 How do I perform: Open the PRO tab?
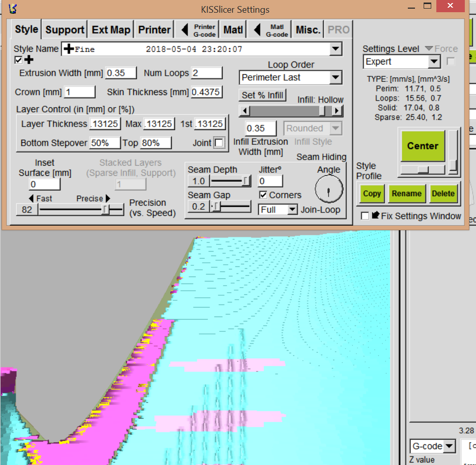[339, 29]
